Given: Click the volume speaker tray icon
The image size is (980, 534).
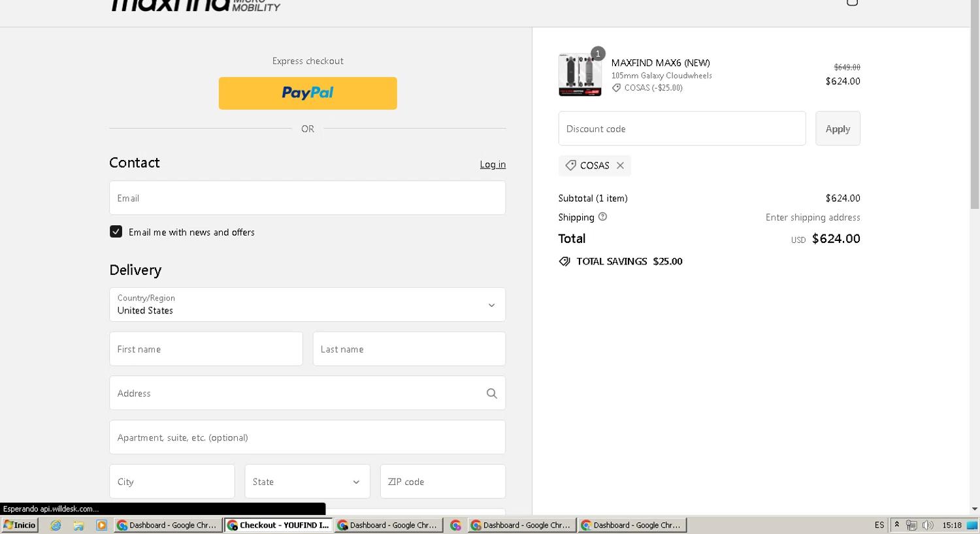Looking at the screenshot, I should 927,525.
